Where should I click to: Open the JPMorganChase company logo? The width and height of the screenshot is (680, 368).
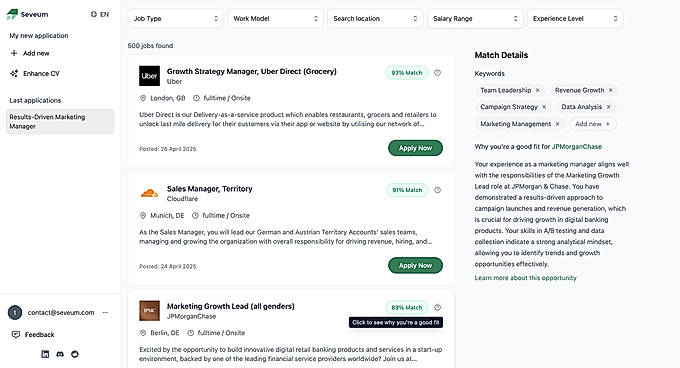(149, 310)
